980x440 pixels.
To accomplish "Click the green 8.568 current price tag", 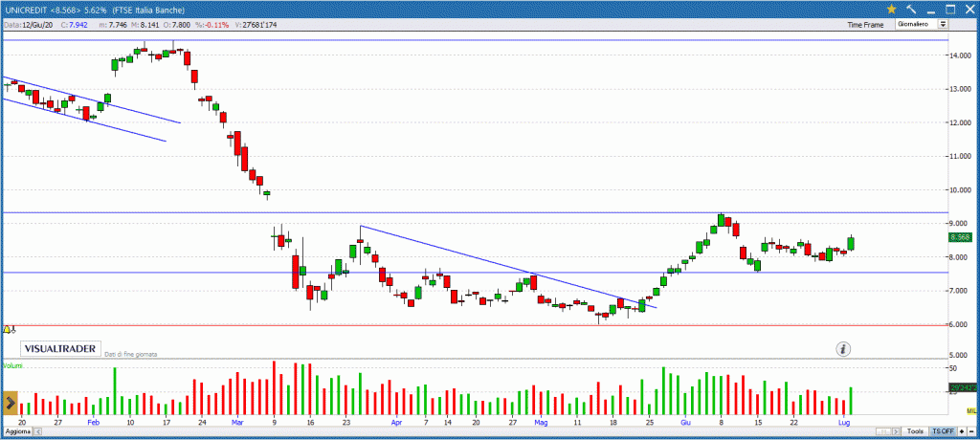I will pos(959,237).
